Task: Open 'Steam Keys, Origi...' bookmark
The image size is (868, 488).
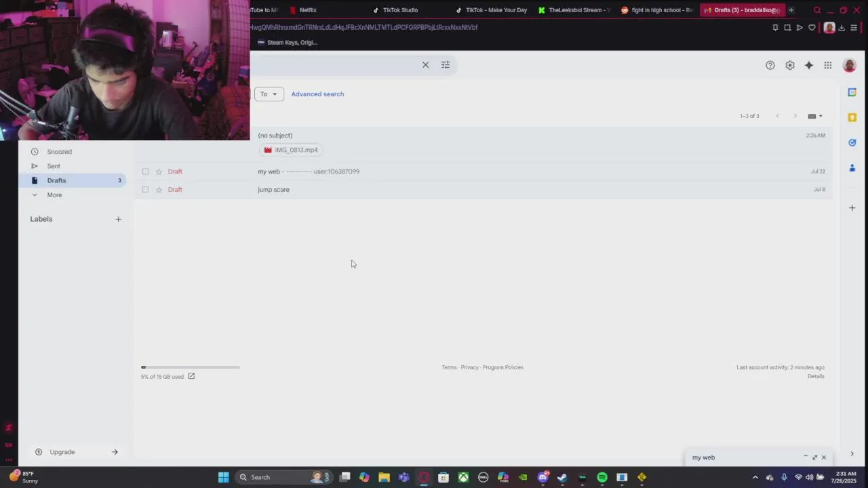Action: tap(288, 42)
